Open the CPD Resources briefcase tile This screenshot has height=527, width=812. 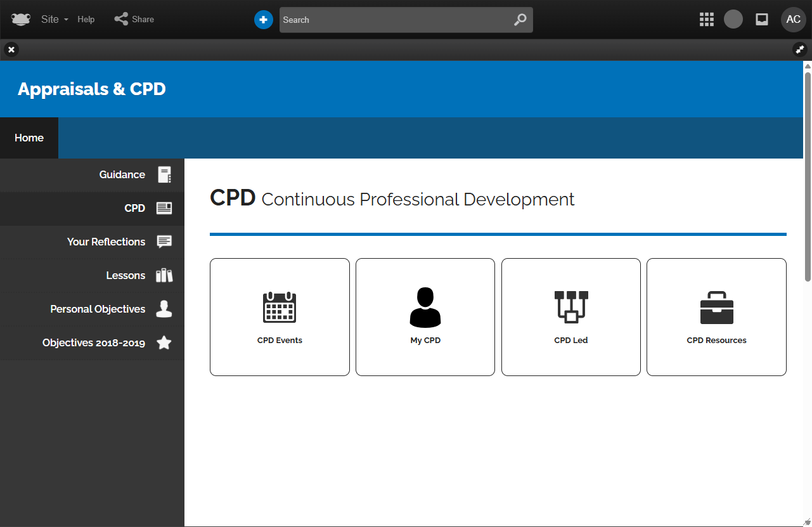coord(716,317)
